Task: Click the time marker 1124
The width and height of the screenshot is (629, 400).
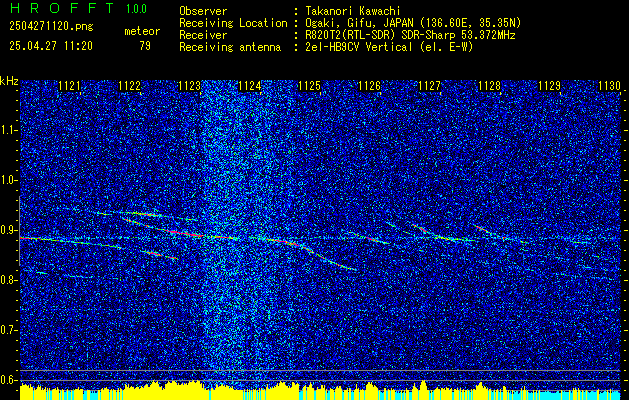Action: coord(250,86)
